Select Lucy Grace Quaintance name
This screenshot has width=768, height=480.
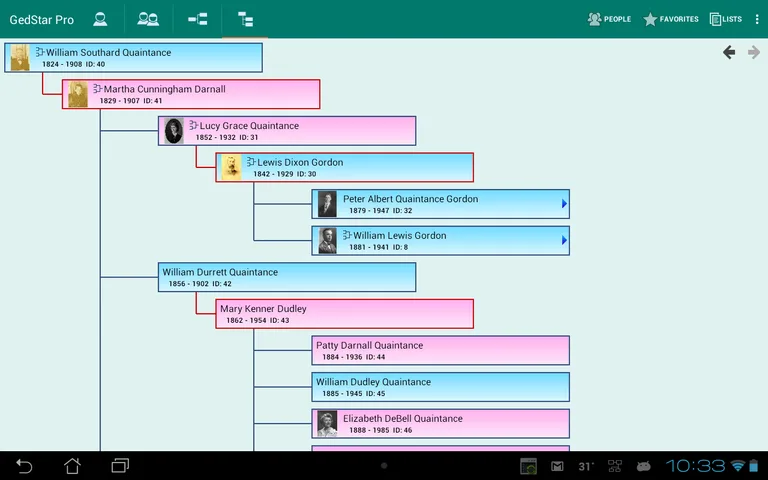[x=249, y=126]
